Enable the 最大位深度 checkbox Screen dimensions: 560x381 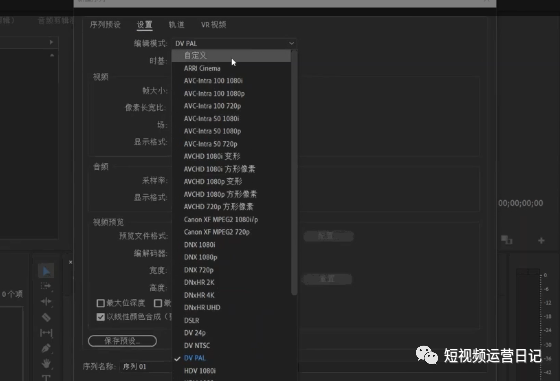(x=101, y=303)
